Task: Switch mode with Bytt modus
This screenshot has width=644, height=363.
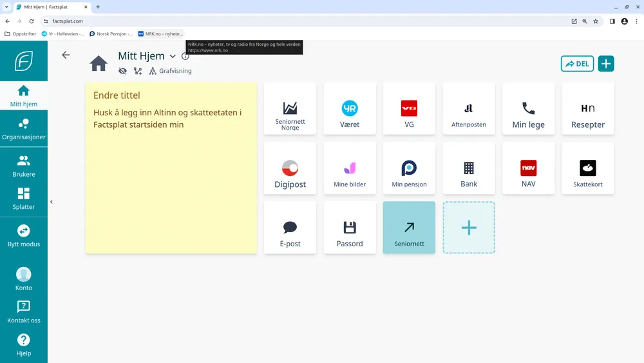Action: click(x=24, y=235)
